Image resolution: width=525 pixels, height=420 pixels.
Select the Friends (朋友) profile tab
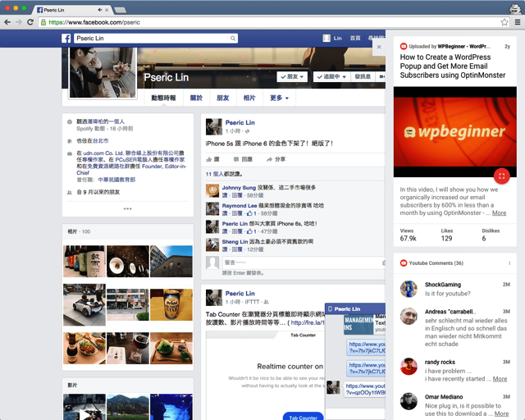tap(222, 98)
